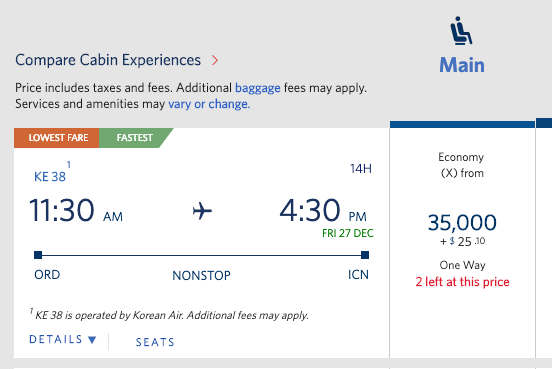Screen dimensions: 552x369
Task: Click the ICN route end square marker
Action: point(365,255)
